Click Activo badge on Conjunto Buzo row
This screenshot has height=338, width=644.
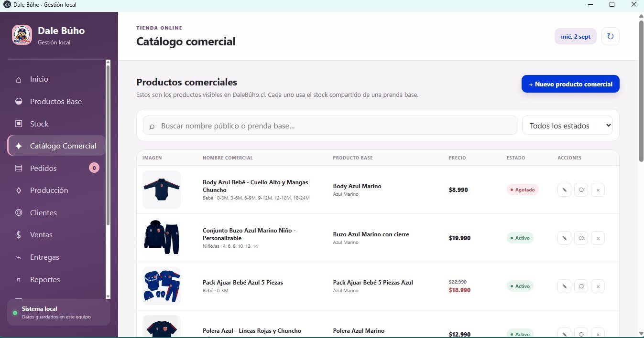[x=520, y=238]
